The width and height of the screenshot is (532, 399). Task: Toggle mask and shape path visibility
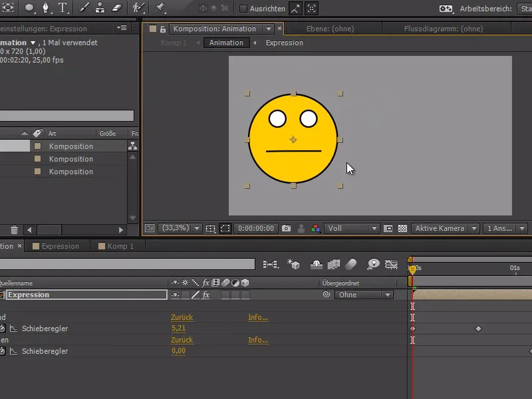pyautogui.click(x=225, y=228)
